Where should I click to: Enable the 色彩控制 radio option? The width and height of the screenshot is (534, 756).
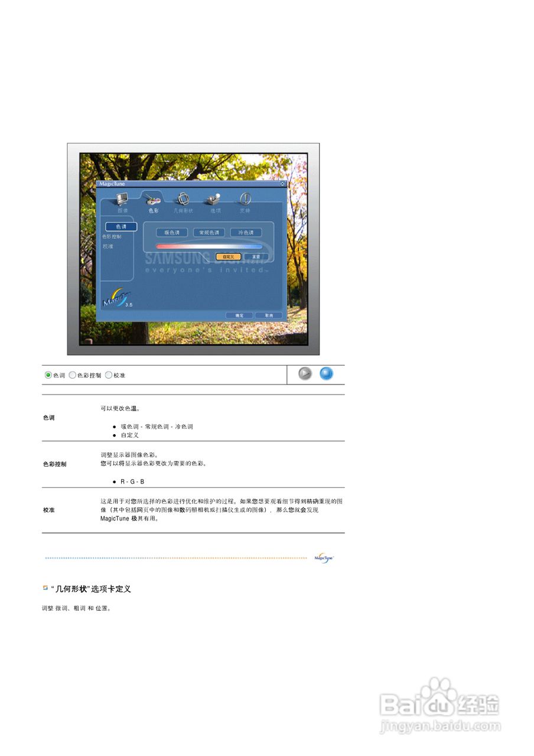tap(72, 375)
